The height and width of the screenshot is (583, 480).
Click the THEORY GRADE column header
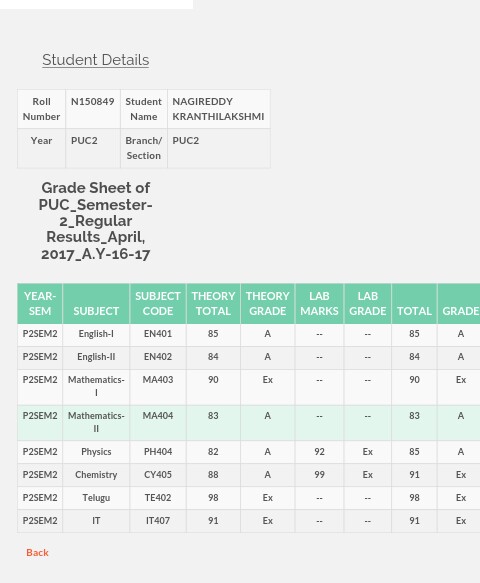click(x=267, y=303)
